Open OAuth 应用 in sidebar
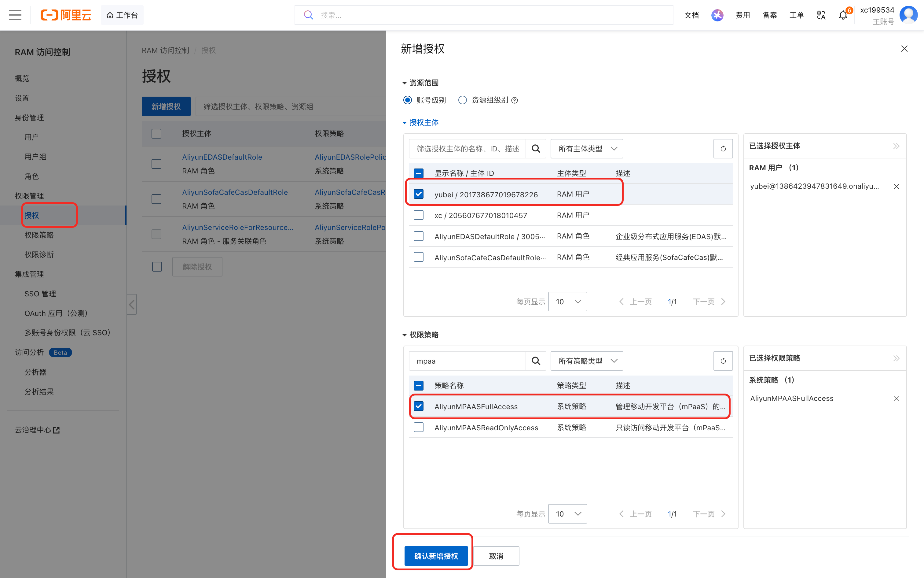924x578 pixels. click(x=56, y=313)
